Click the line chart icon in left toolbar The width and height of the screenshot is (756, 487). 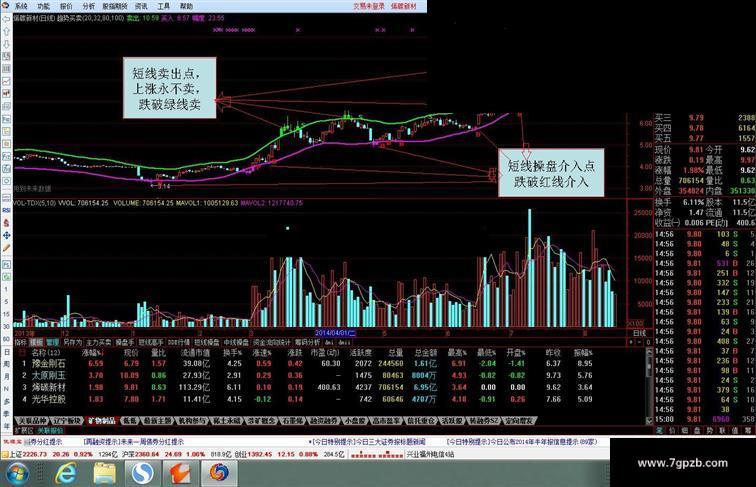pos(6,81)
